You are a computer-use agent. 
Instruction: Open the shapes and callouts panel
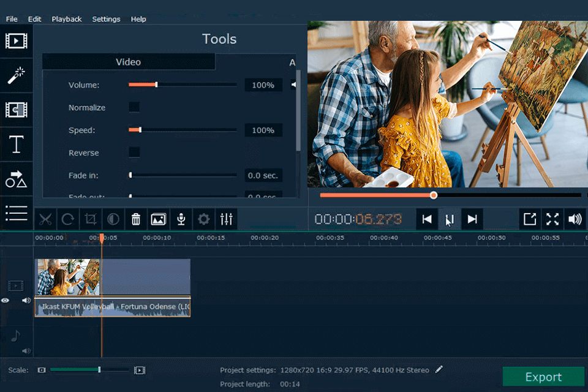16,179
